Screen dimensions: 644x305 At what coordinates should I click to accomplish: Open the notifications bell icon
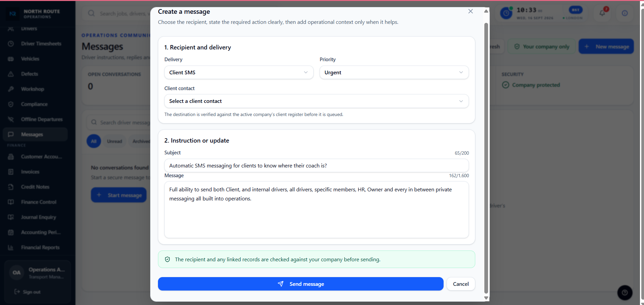602,13
